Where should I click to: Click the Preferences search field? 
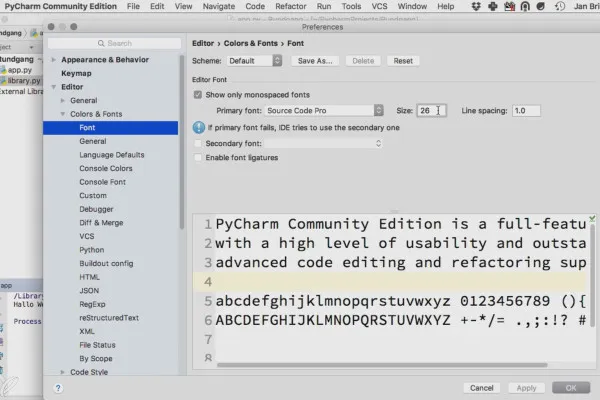[114, 43]
